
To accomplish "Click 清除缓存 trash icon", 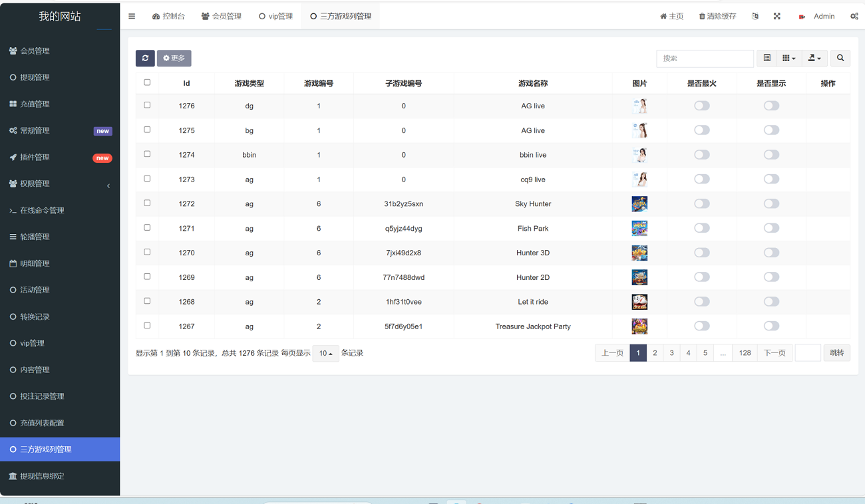I will pyautogui.click(x=702, y=16).
